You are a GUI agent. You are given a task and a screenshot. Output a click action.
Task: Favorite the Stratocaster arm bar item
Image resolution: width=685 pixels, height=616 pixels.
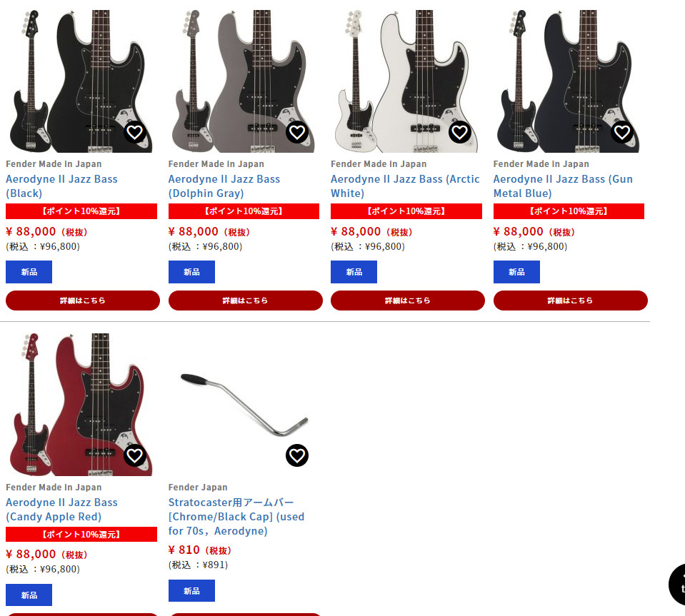coord(297,455)
